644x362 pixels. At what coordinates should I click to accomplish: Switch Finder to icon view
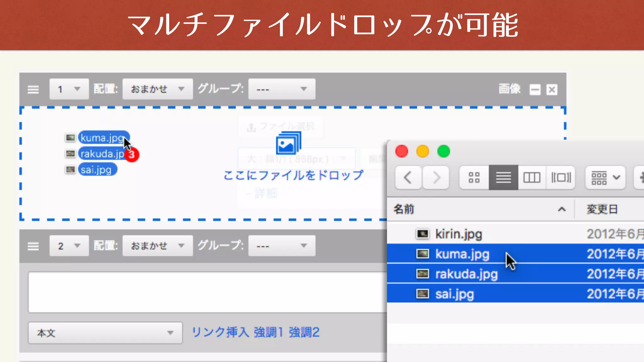pos(474,178)
